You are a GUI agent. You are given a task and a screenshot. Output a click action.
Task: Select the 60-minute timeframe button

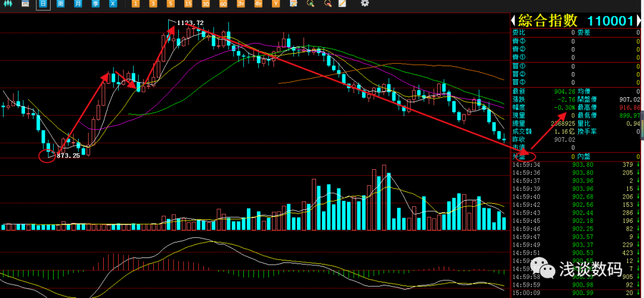tap(223, 4)
